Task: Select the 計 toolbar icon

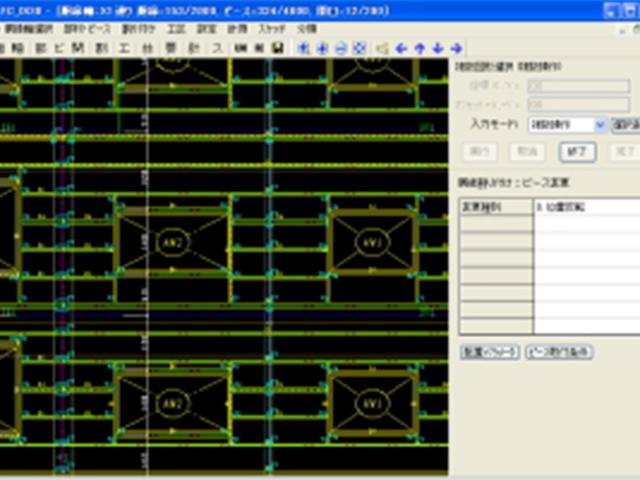Action: (194, 47)
